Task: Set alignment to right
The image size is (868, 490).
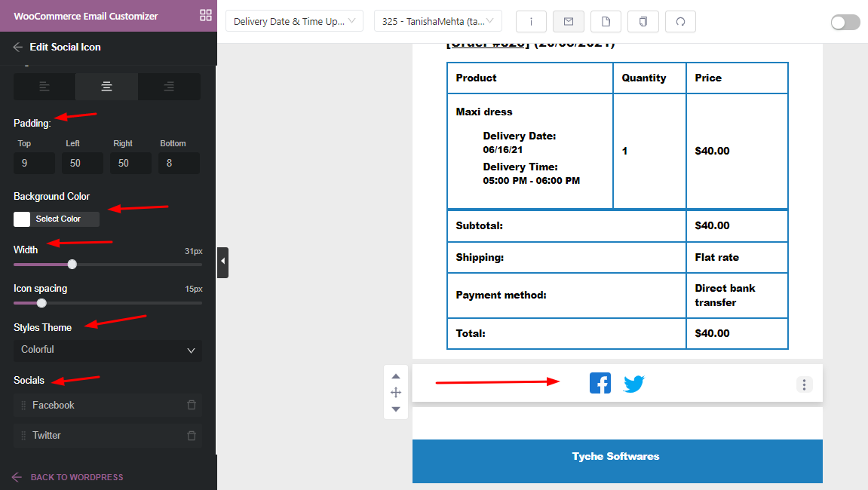Action: coord(170,87)
